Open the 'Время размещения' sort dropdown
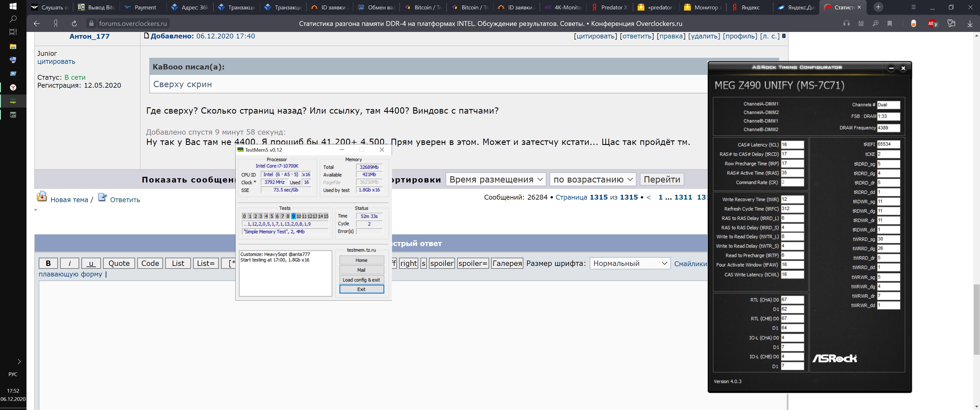The image size is (980, 410). tap(496, 180)
